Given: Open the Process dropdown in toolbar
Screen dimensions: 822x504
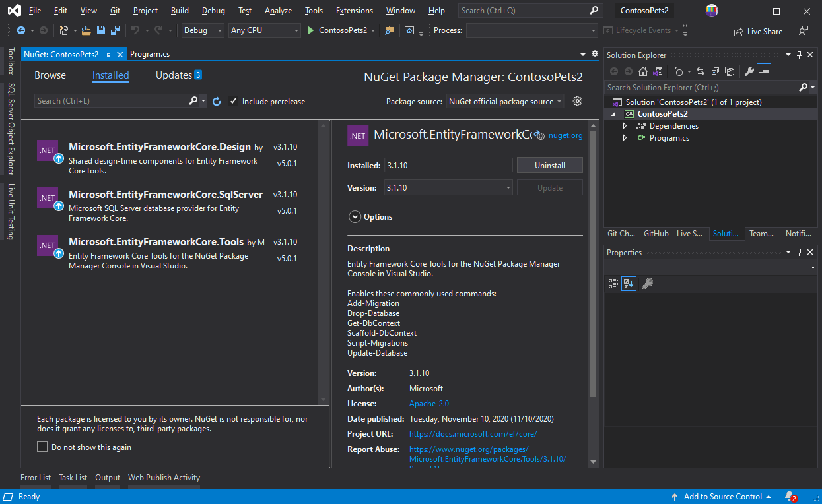Looking at the screenshot, I should click(x=532, y=30).
